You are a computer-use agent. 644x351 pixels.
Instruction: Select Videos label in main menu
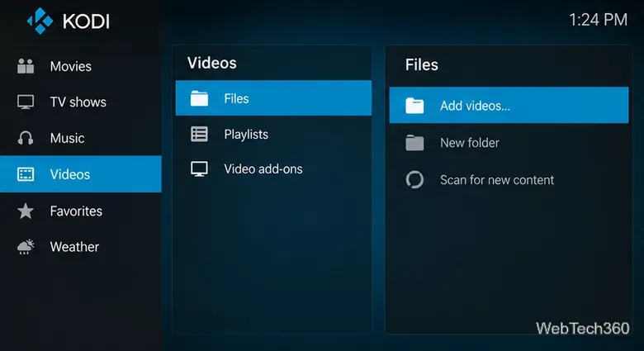[x=70, y=174]
